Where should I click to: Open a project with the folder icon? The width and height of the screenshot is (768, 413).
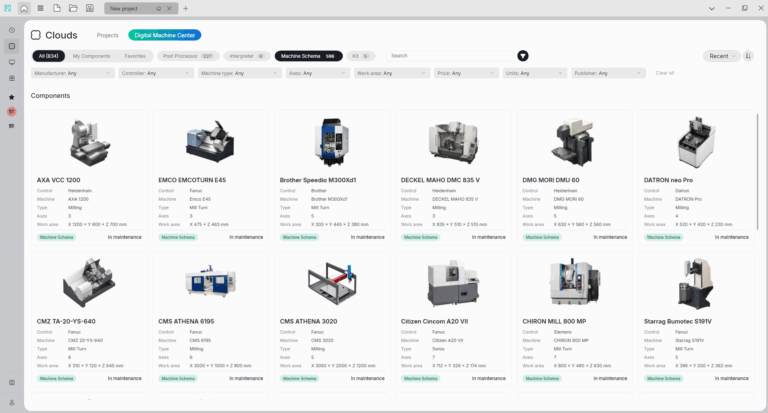73,8
